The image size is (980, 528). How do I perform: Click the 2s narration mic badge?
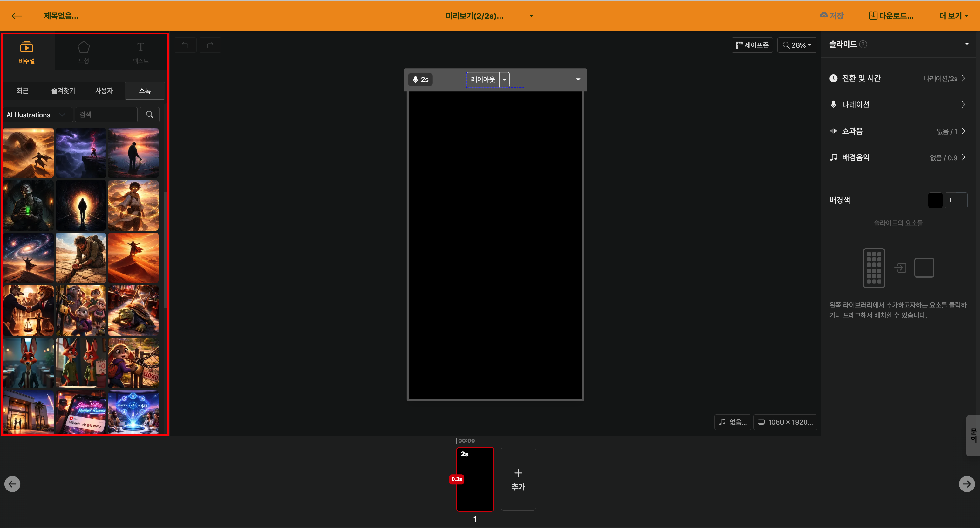click(420, 80)
